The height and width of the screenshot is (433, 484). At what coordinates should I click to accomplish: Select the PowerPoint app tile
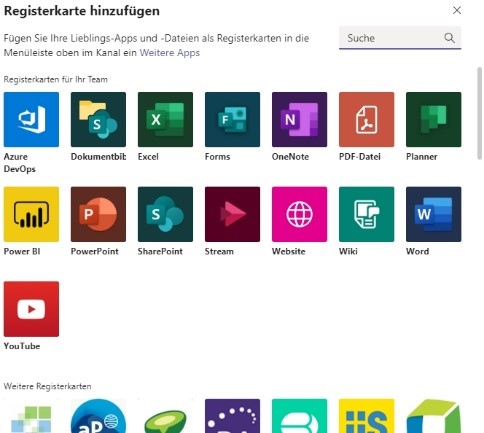[x=98, y=214]
